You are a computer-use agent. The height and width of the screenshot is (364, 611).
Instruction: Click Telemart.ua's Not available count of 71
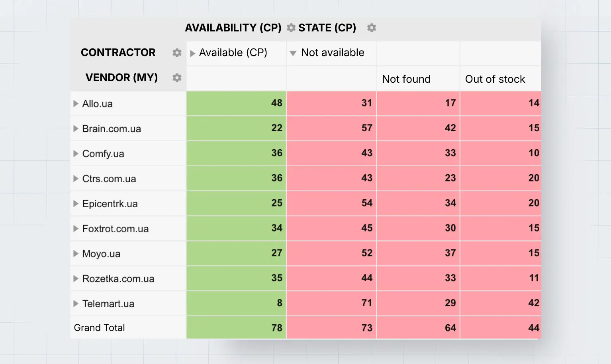pyautogui.click(x=331, y=304)
